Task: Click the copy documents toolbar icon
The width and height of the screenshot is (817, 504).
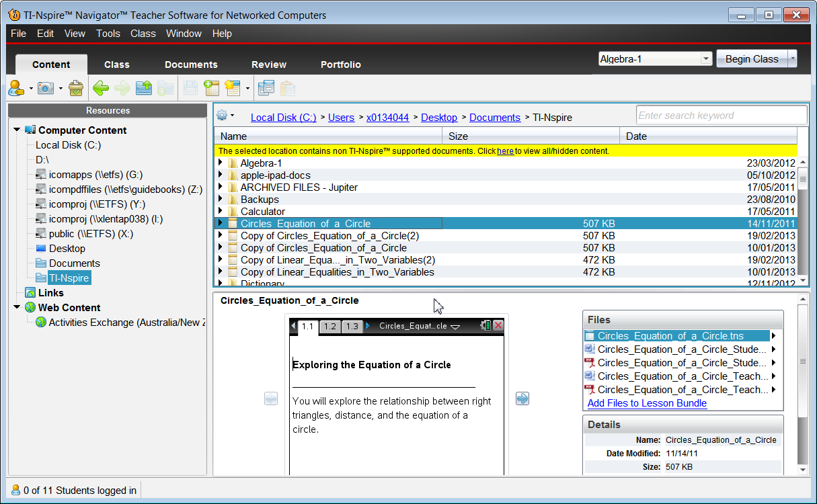Action: point(266,88)
